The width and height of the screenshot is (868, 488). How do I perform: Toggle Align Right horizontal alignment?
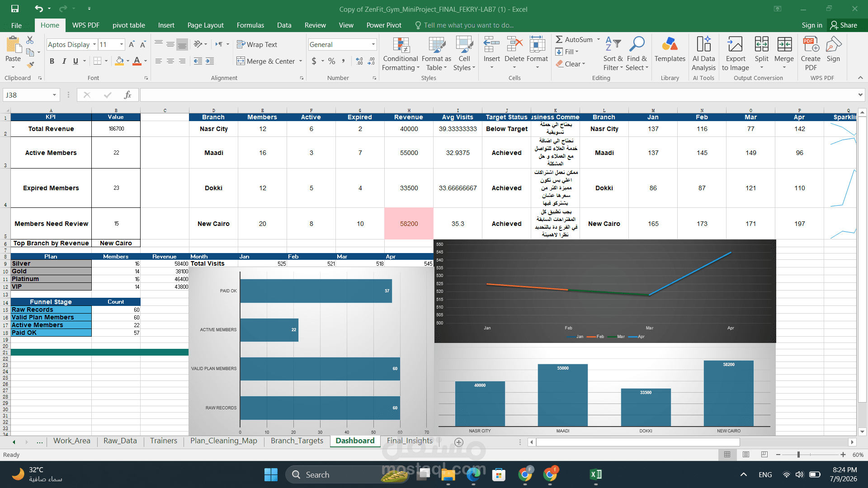(182, 61)
